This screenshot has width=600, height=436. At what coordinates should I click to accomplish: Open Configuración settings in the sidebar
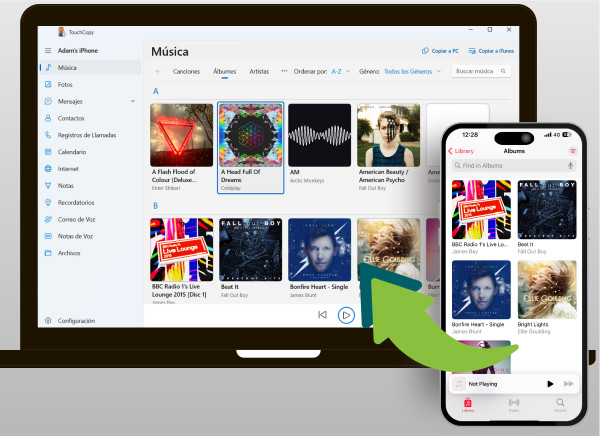click(91, 320)
